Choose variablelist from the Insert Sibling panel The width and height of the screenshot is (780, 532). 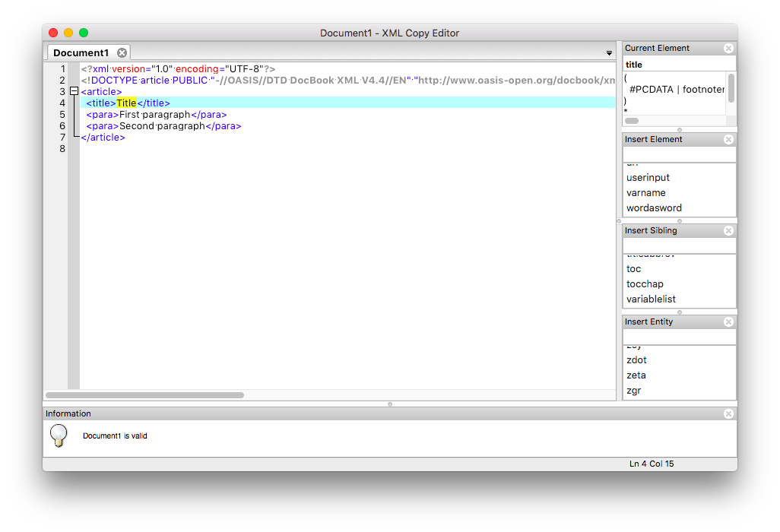pyautogui.click(x=651, y=299)
